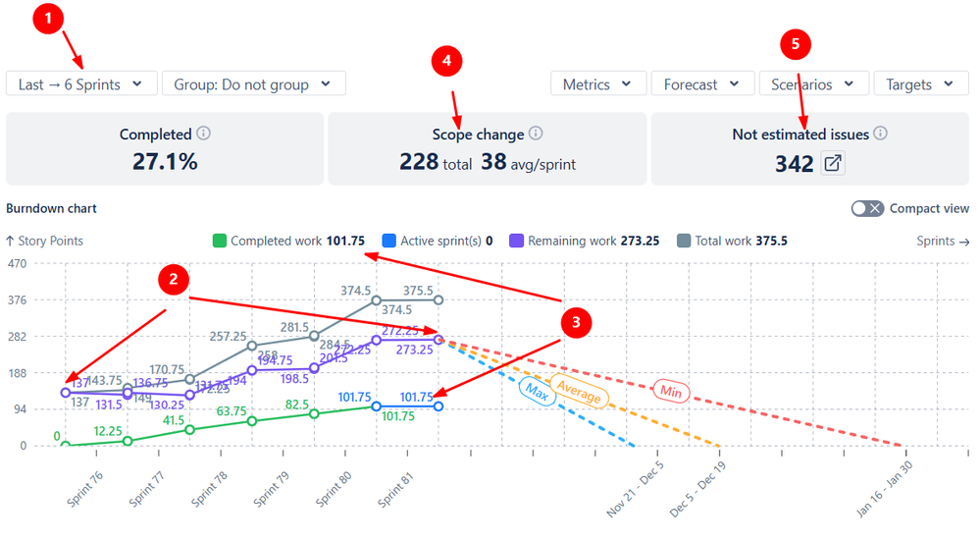Open the Last 6 Sprints dropdown
The width and height of the screenshot is (980, 541).
pyautogui.click(x=80, y=84)
